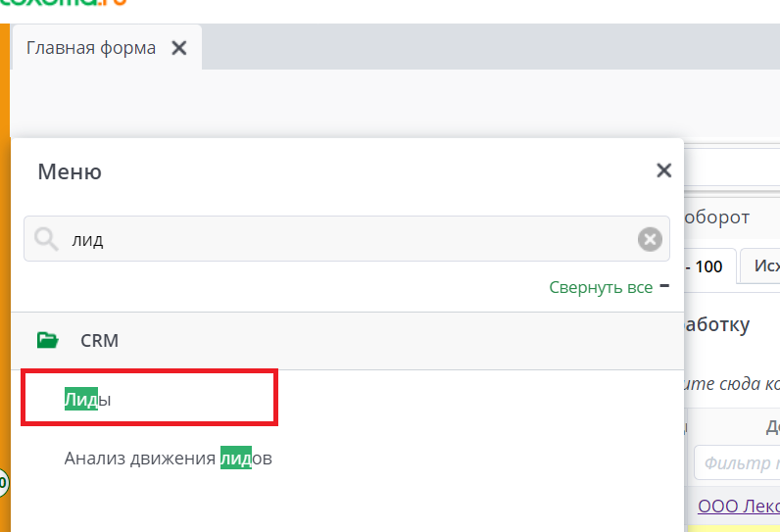
Task: Open Анализ движения лидов item
Action: (168, 458)
